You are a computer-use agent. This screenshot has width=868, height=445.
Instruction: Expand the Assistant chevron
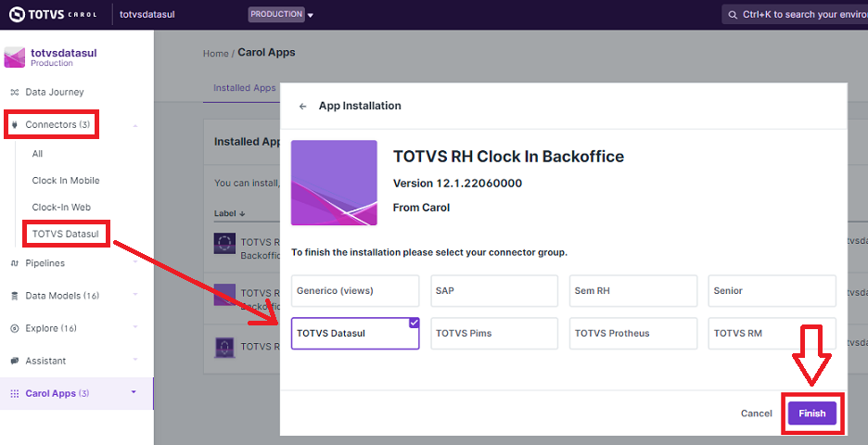[135, 360]
